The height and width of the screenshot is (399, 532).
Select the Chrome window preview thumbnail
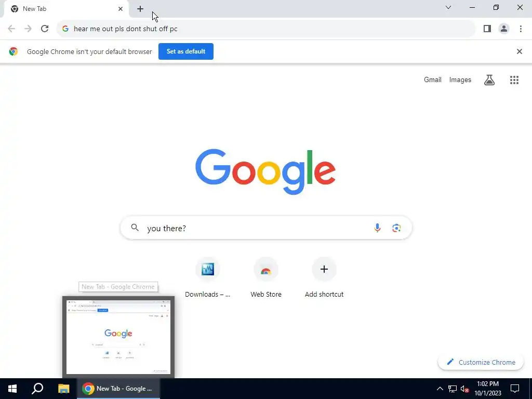coord(118,337)
